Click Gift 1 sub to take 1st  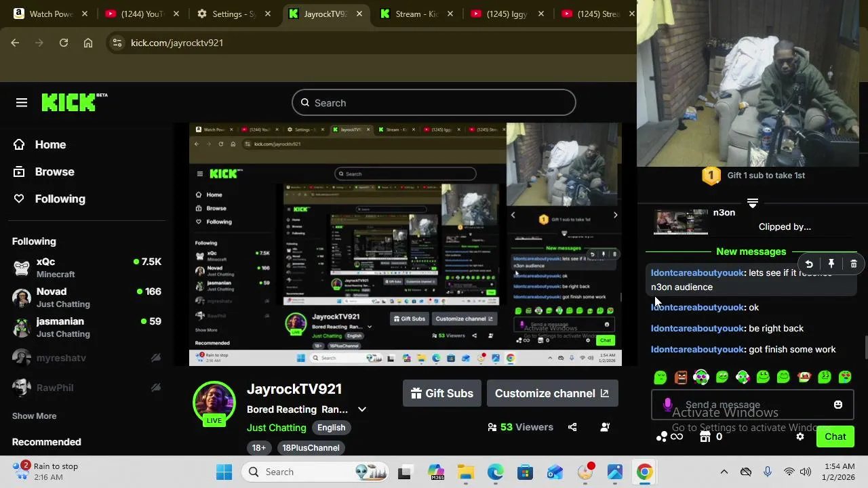[x=766, y=176]
